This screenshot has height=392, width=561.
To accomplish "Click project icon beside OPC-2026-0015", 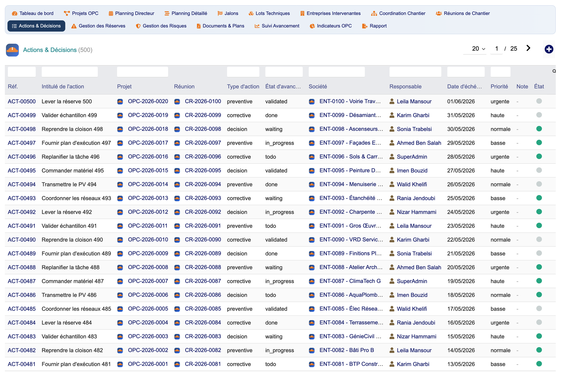I will tap(120, 171).
